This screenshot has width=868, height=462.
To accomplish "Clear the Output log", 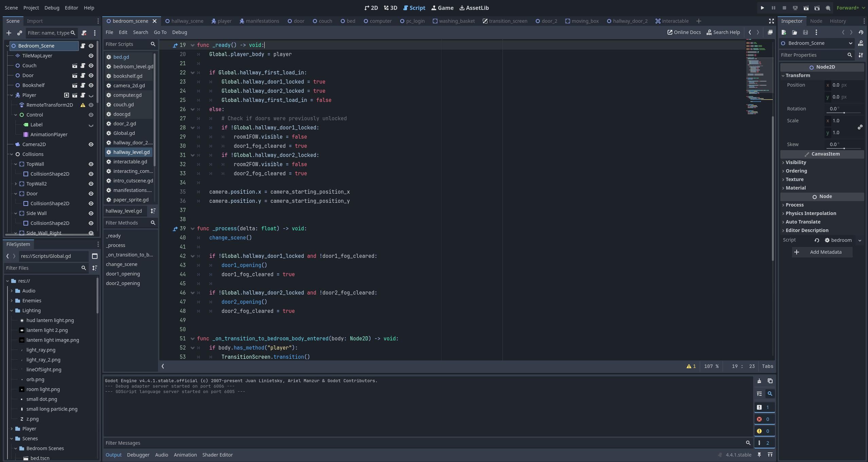I will [759, 381].
